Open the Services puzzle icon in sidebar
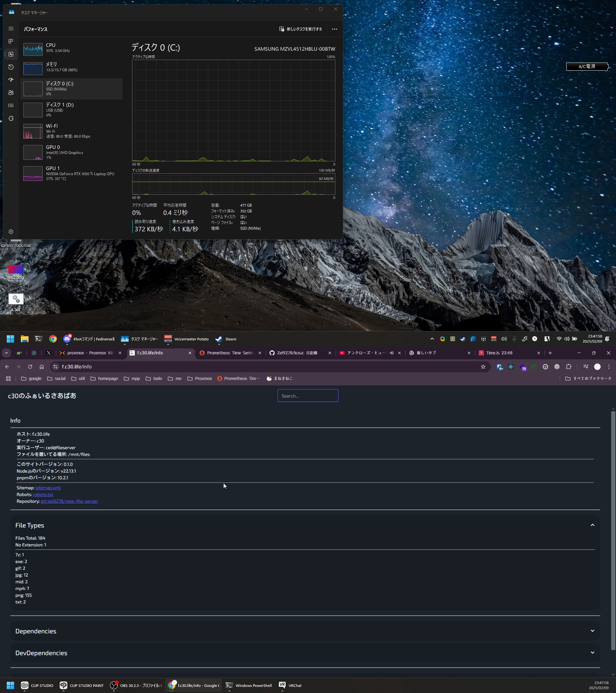This screenshot has width=616, height=693. coord(11,118)
